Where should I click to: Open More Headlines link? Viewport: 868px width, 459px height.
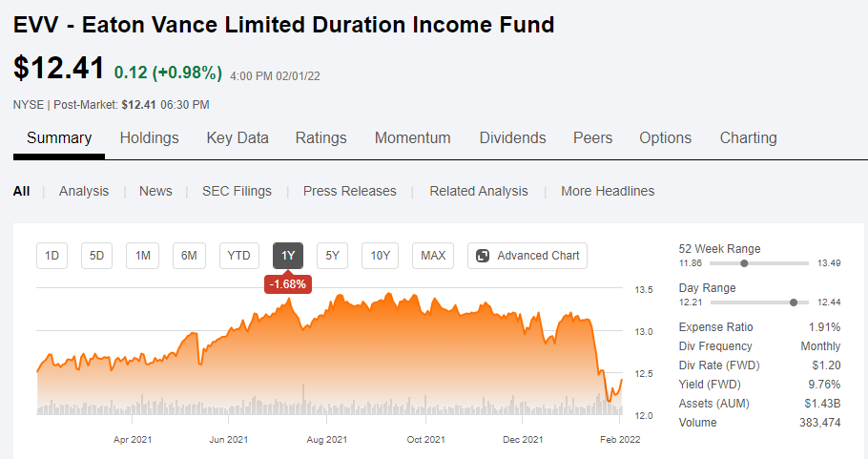(608, 191)
